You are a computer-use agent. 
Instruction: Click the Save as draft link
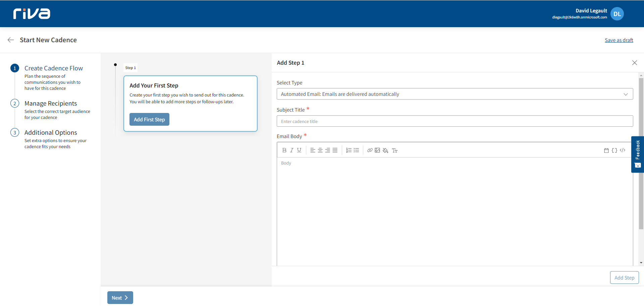[x=619, y=40]
